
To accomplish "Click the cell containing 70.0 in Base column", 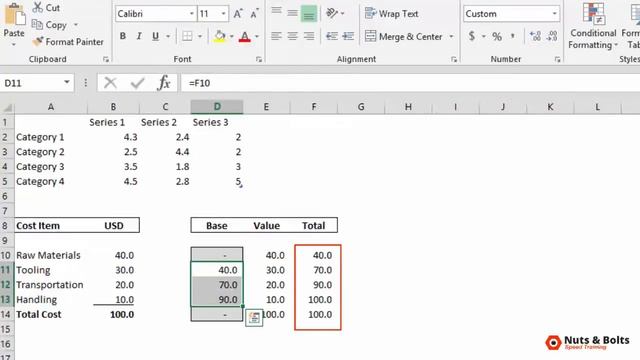I will coord(217,284).
